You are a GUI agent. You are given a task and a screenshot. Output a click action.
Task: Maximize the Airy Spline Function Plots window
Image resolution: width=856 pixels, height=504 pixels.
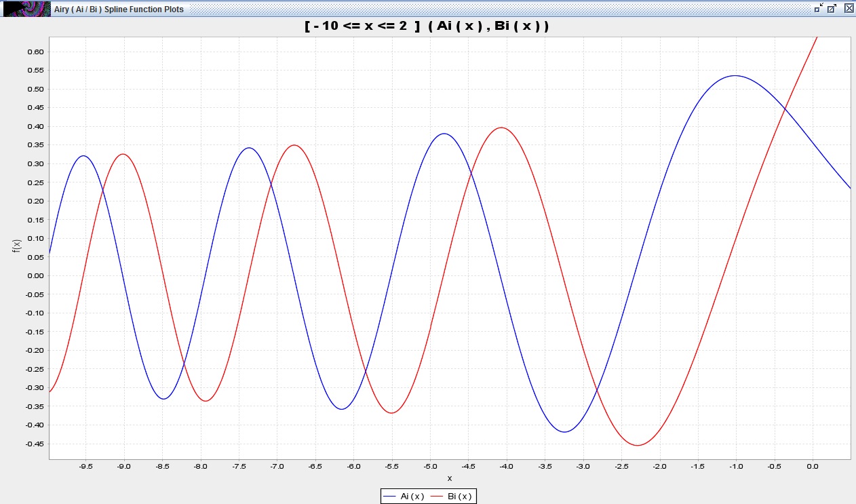point(832,9)
